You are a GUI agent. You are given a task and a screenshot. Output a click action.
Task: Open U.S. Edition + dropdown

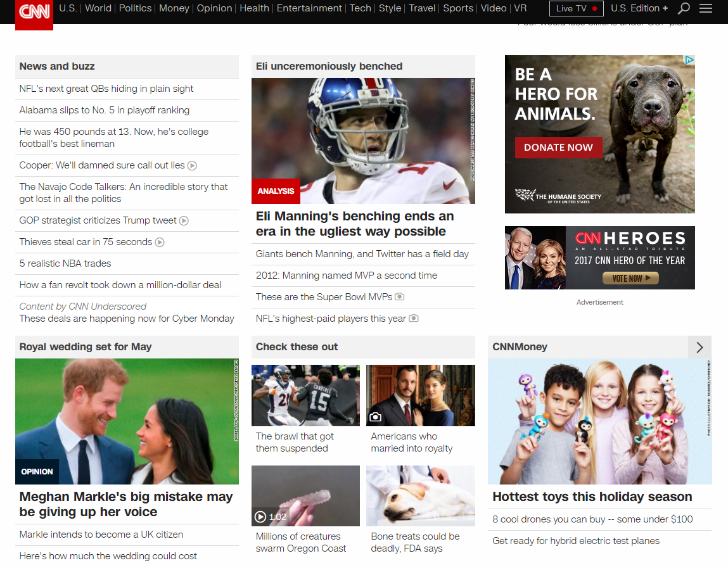pos(639,8)
